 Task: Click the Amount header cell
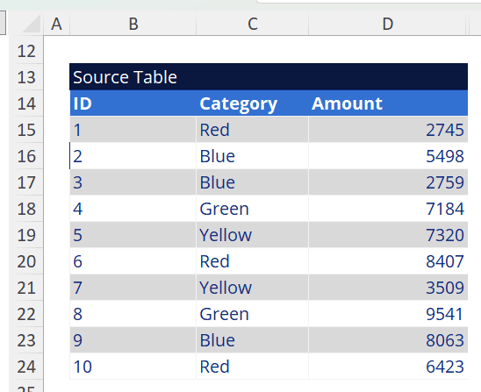pos(388,103)
